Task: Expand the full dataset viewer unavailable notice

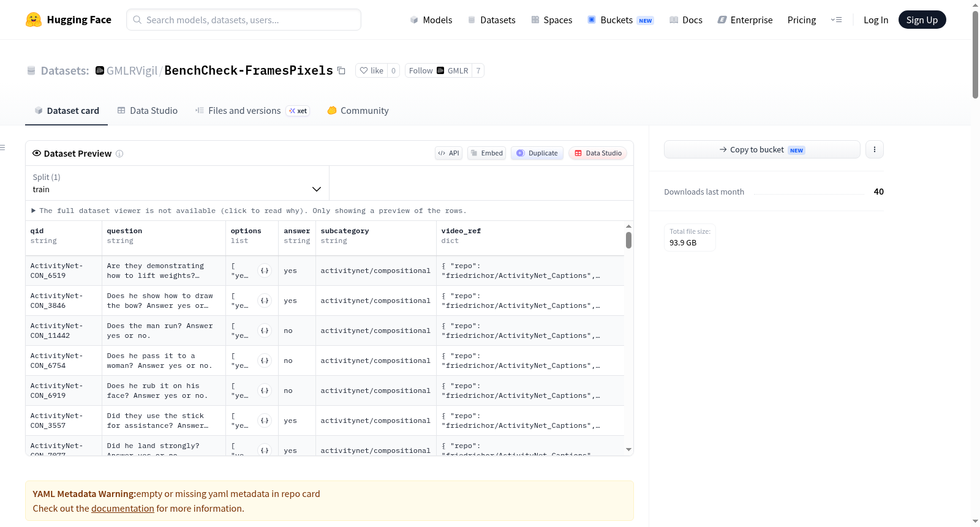Action: coord(249,211)
